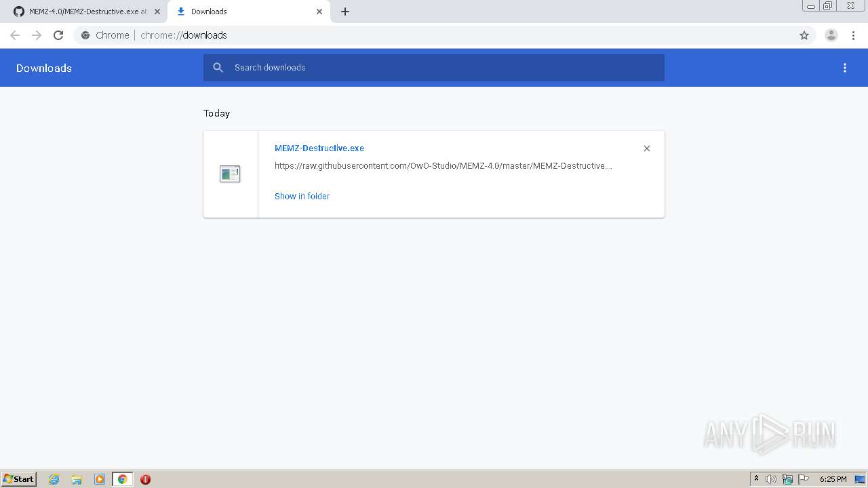Click the search magnifier icon
Viewport: 868px width, 488px height.
click(x=218, y=67)
